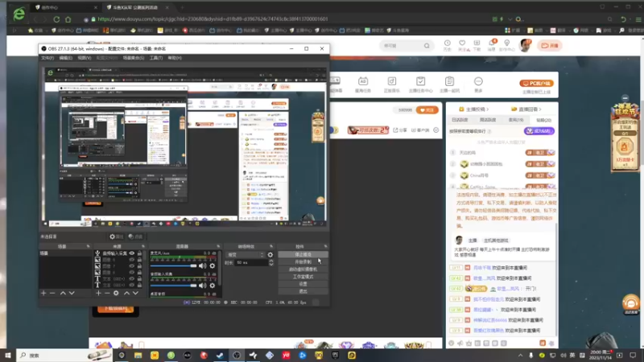Expand the round chevron next to share
Screen dimensions: 644x362
[x=436, y=130]
